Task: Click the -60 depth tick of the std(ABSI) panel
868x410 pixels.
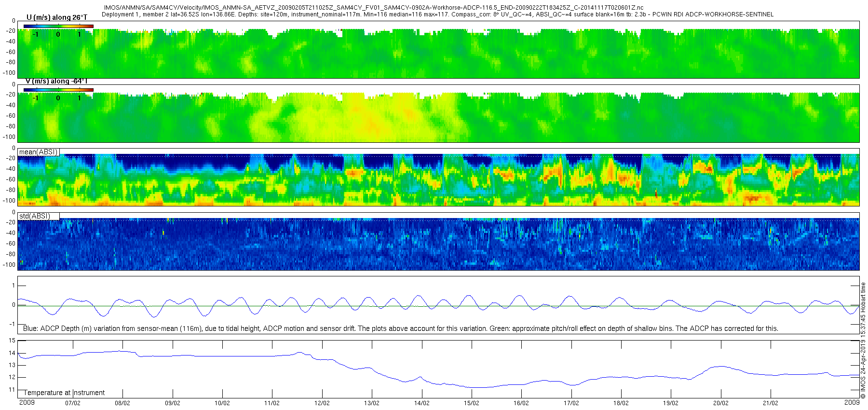Action: click(10, 244)
